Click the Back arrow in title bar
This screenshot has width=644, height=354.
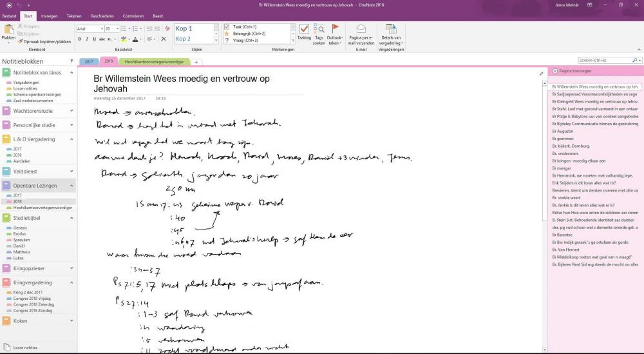(10, 5)
